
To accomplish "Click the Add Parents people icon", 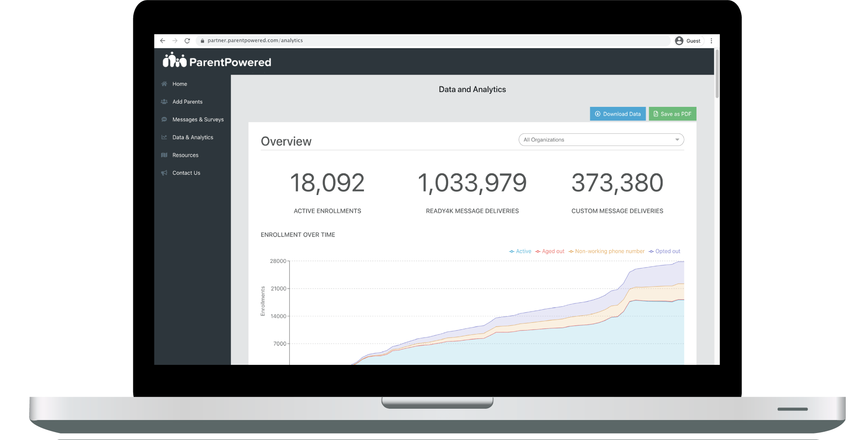I will pyautogui.click(x=164, y=102).
